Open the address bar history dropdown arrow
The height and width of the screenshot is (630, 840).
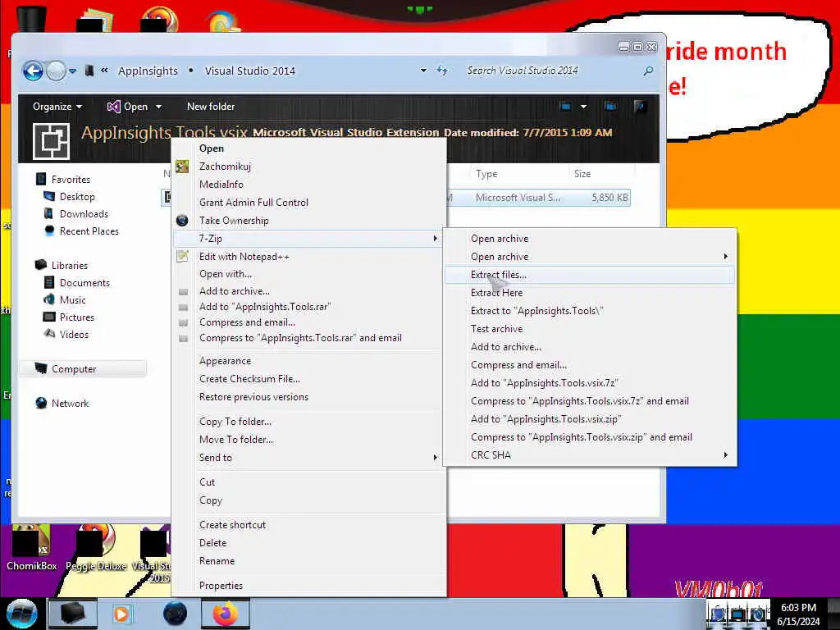tap(424, 71)
